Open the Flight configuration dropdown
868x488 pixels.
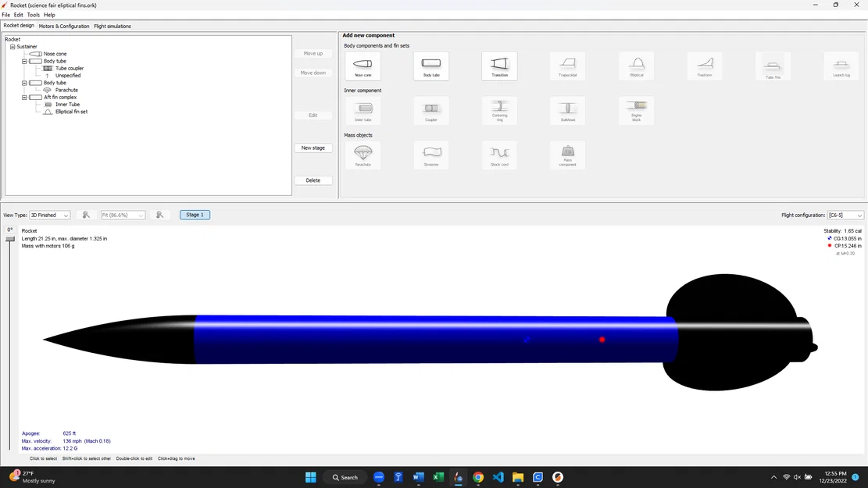point(845,215)
